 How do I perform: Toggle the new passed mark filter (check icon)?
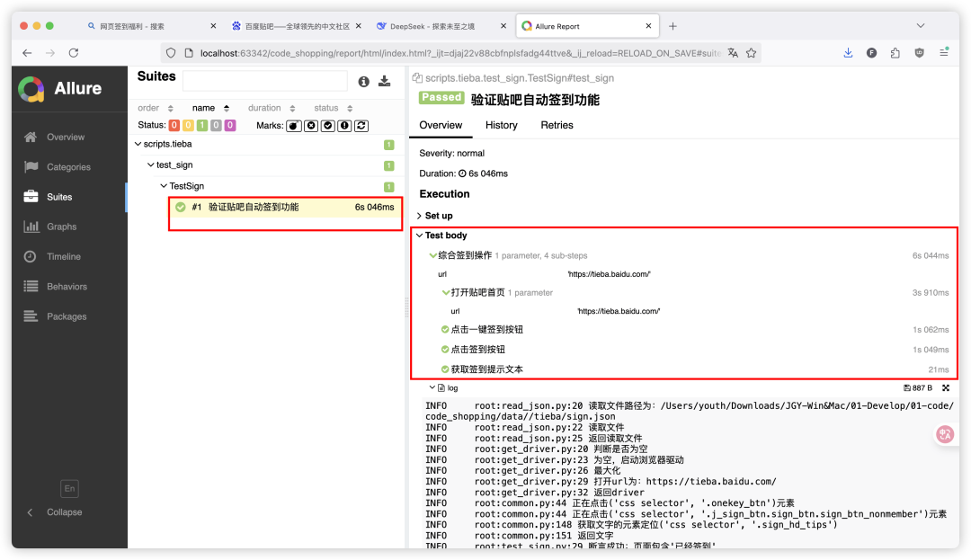pyautogui.click(x=328, y=126)
